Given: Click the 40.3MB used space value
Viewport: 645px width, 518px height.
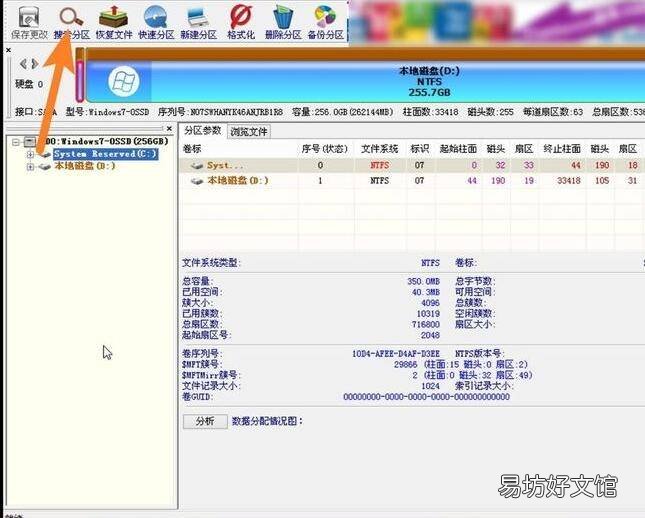Looking at the screenshot, I should (x=426, y=292).
